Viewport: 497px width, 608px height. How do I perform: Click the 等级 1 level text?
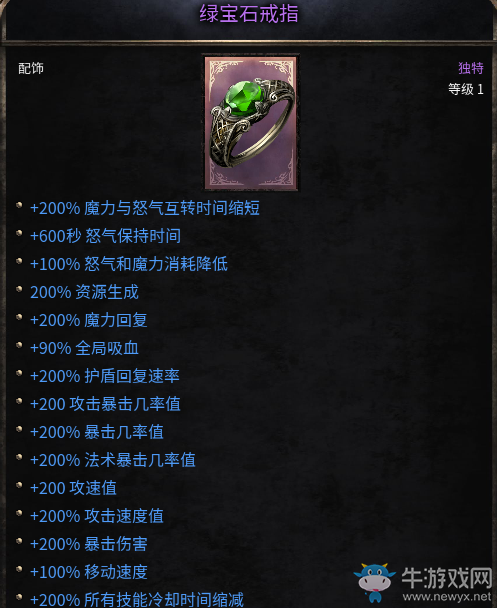click(x=466, y=89)
